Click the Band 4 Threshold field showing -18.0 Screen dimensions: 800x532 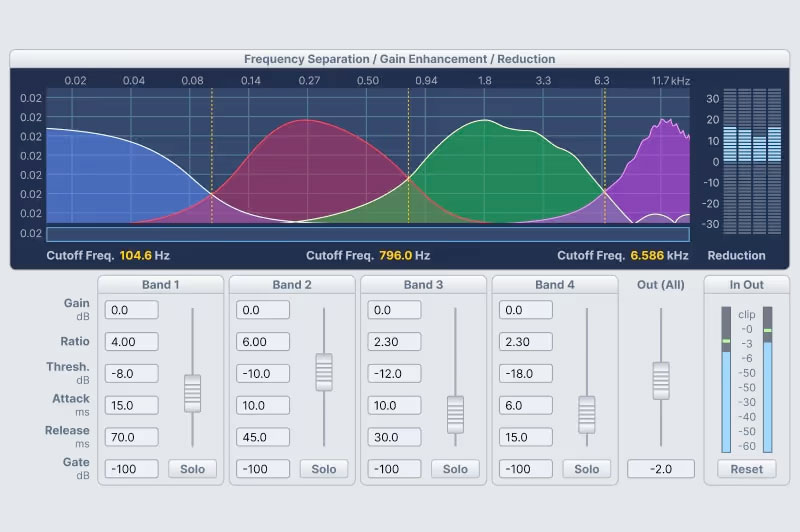click(x=526, y=373)
